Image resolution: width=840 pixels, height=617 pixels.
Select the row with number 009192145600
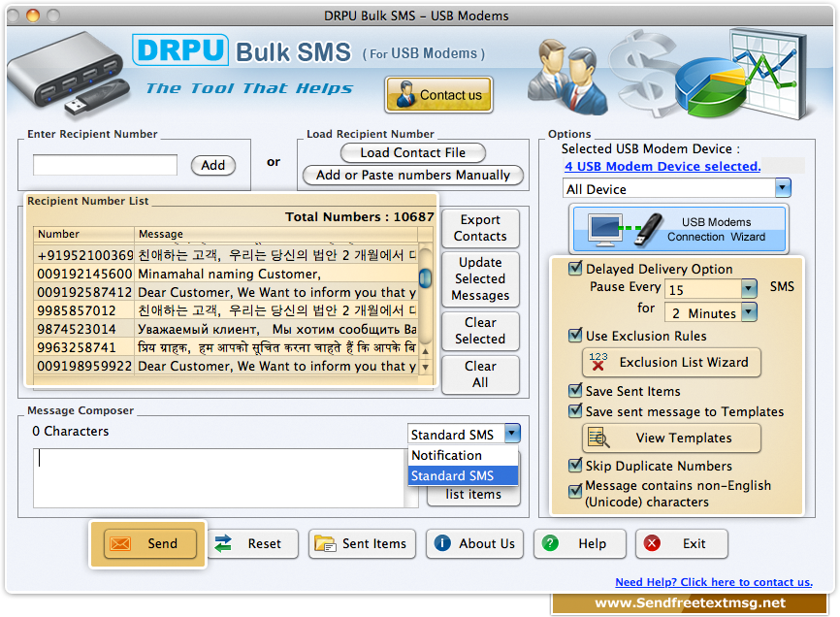click(x=226, y=274)
